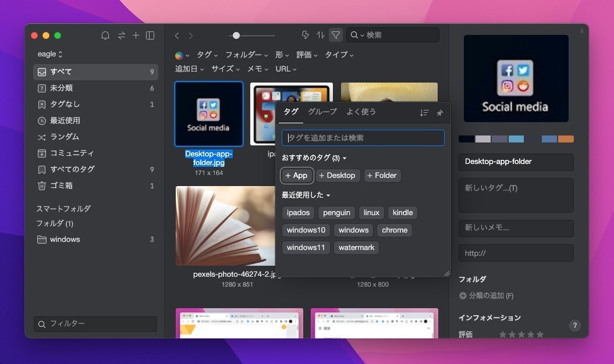Click the switch library arrows icon
This screenshot has height=364, width=614.
coord(121,35)
